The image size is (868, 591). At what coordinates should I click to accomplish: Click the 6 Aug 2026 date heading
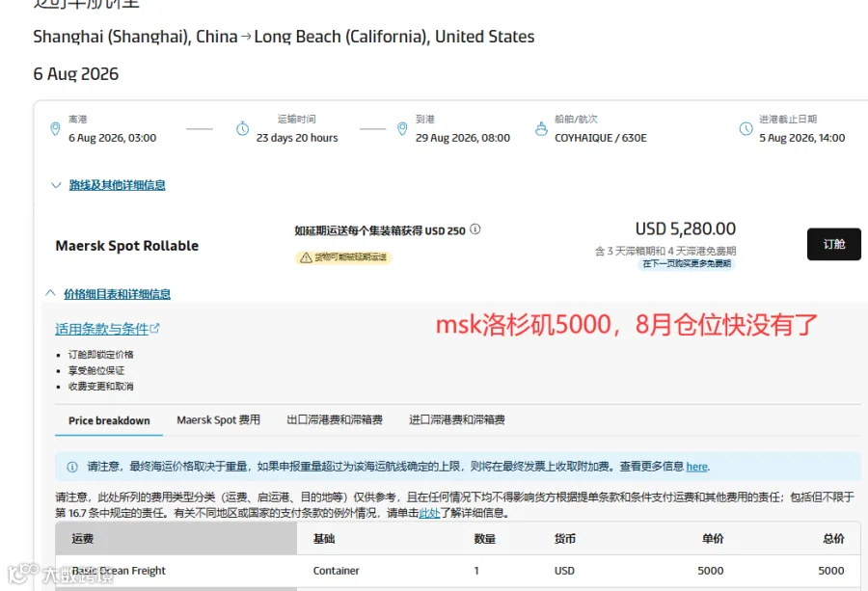coord(76,74)
